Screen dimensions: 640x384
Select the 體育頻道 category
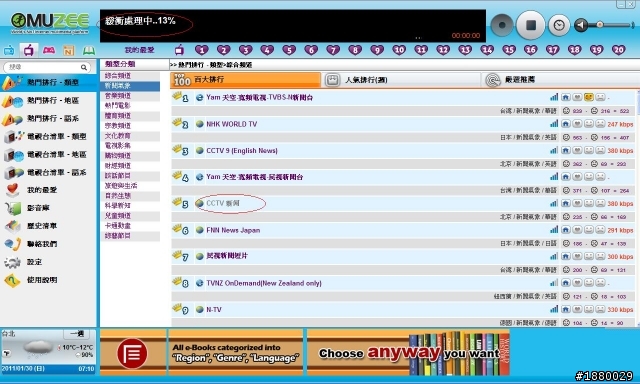(130, 116)
